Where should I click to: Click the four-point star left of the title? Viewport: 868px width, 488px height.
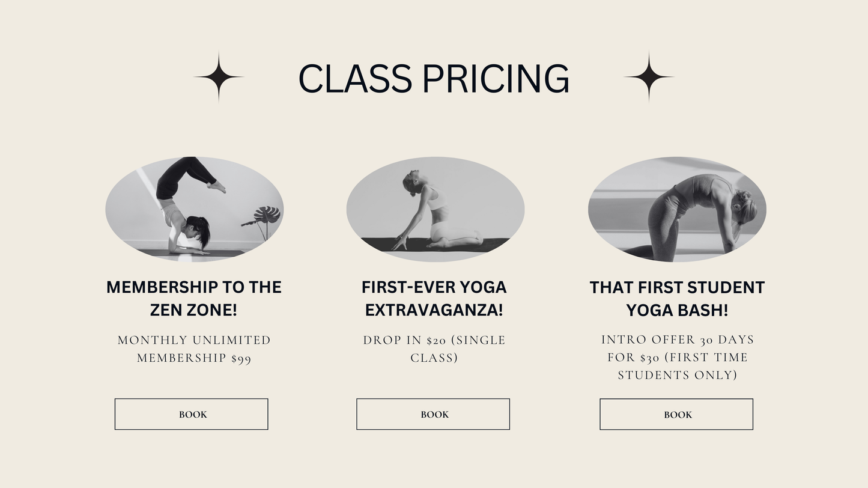[219, 77]
